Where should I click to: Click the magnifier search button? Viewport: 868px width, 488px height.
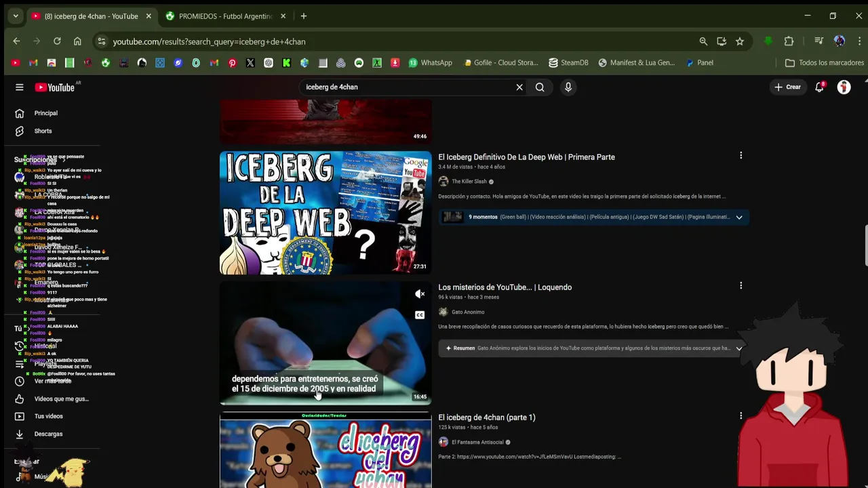point(540,87)
